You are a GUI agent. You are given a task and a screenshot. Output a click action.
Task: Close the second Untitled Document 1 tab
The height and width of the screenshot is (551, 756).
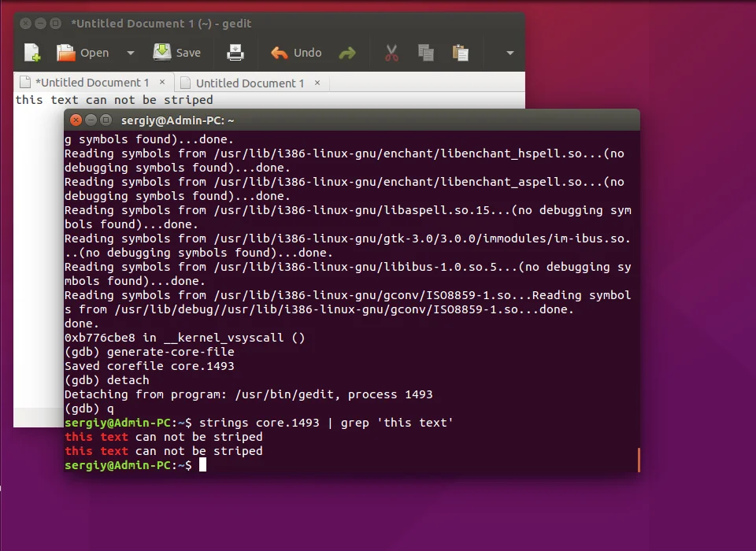click(x=317, y=83)
